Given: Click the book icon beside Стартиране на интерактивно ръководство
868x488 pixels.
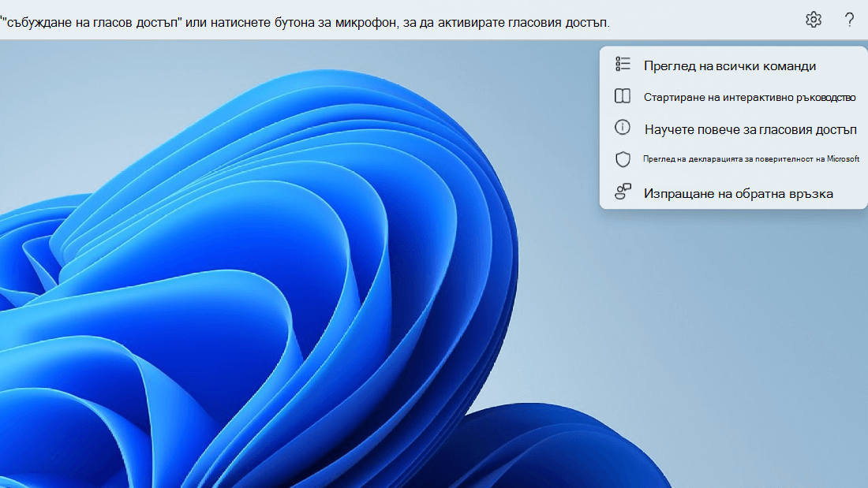Looking at the screenshot, I should 623,95.
